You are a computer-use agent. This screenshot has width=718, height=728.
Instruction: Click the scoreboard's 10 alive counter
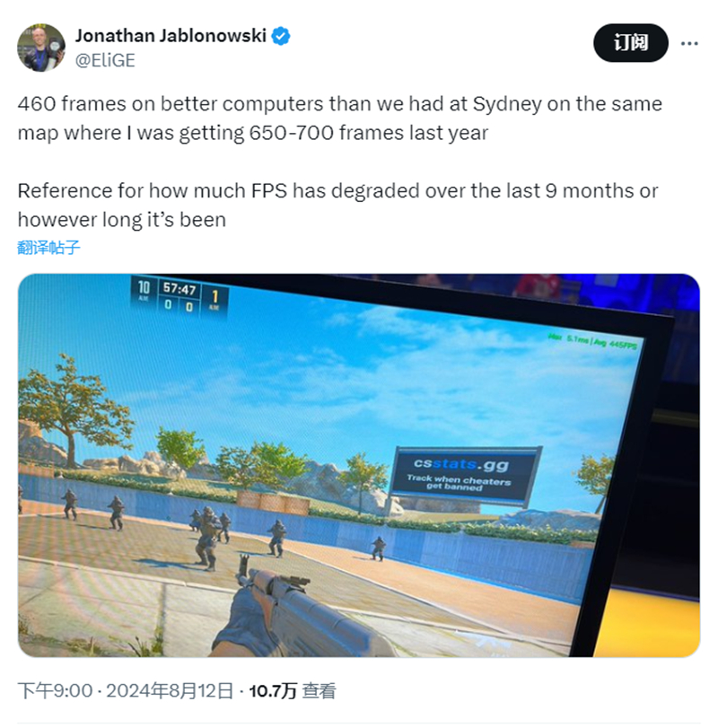coord(144,290)
